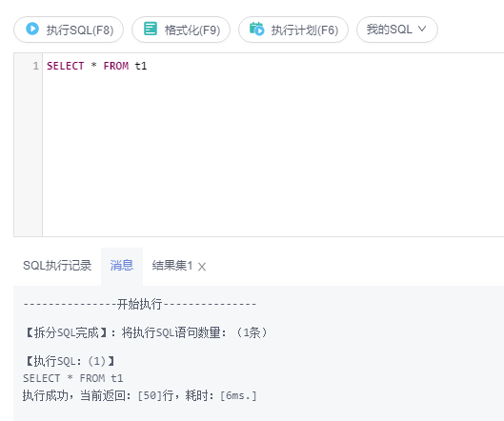
Task: Show the plan via 执行计划(F6) button
Action: pos(293,30)
